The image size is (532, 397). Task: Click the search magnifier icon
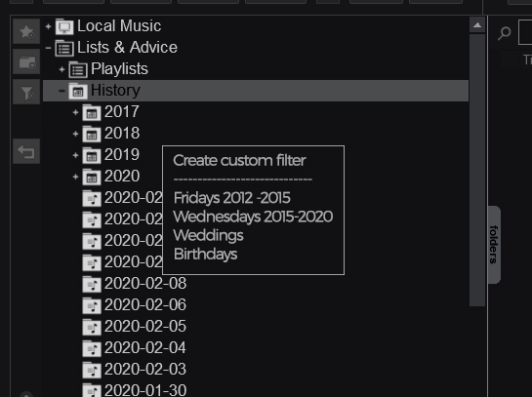point(504,33)
